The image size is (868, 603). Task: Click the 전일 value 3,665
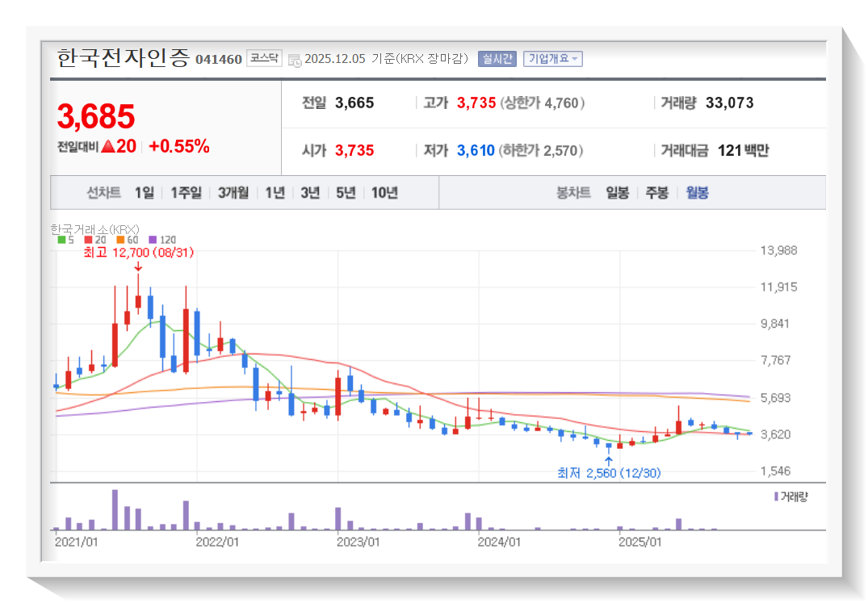tap(354, 103)
